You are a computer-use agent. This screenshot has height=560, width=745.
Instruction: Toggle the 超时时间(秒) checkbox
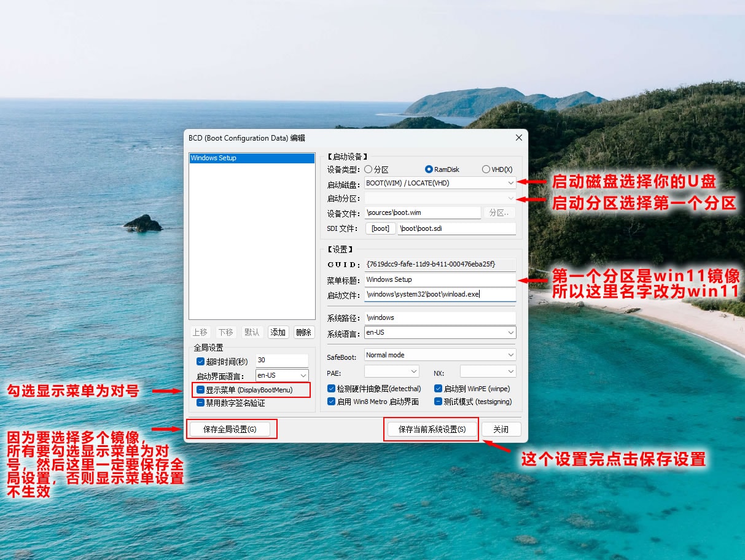pyautogui.click(x=200, y=362)
